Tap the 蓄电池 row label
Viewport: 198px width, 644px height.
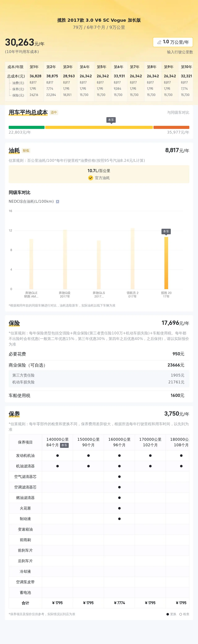click(x=25, y=593)
